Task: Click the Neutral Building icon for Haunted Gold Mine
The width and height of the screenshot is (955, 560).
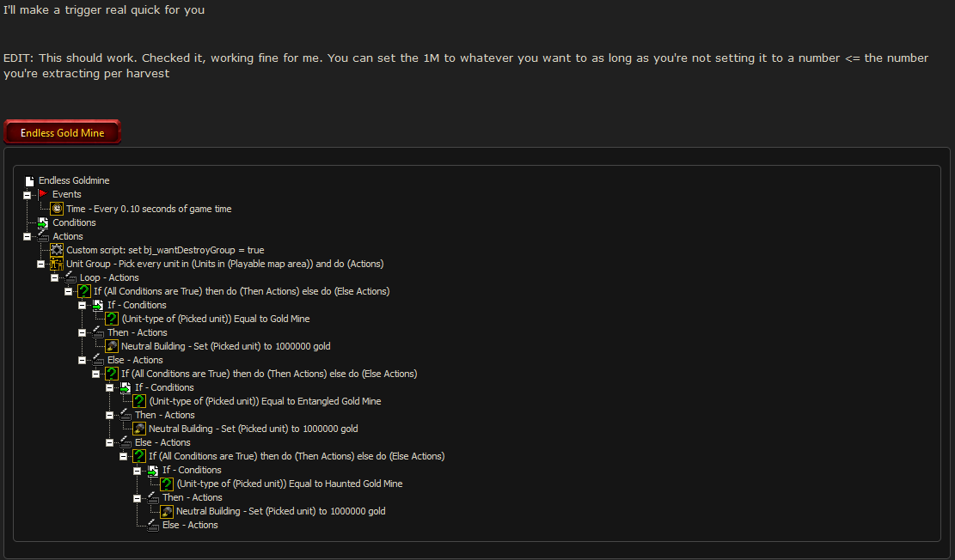Action: [166, 511]
